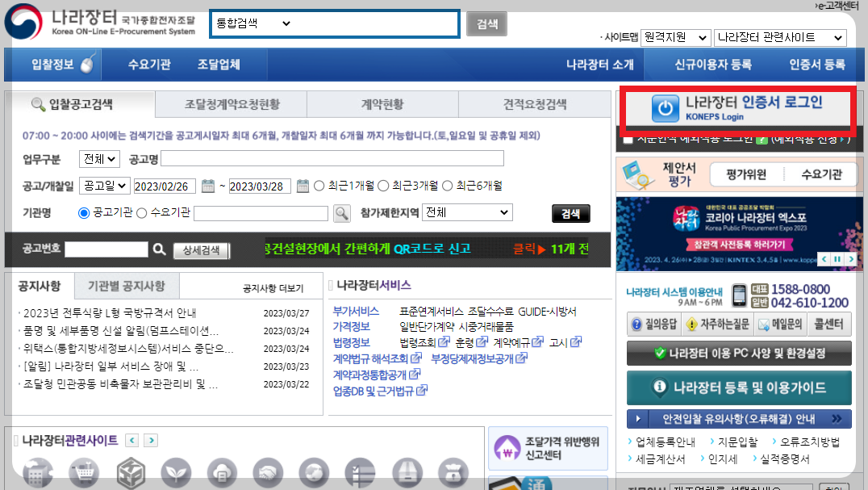Open the handshake icon in related sites
Viewport: 868px width, 490px height.
[269, 473]
